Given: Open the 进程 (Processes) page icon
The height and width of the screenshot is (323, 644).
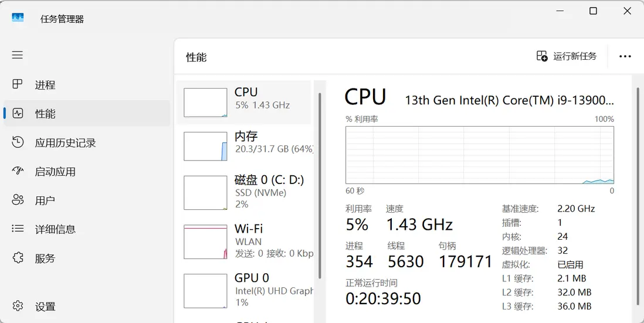Looking at the screenshot, I should point(18,84).
